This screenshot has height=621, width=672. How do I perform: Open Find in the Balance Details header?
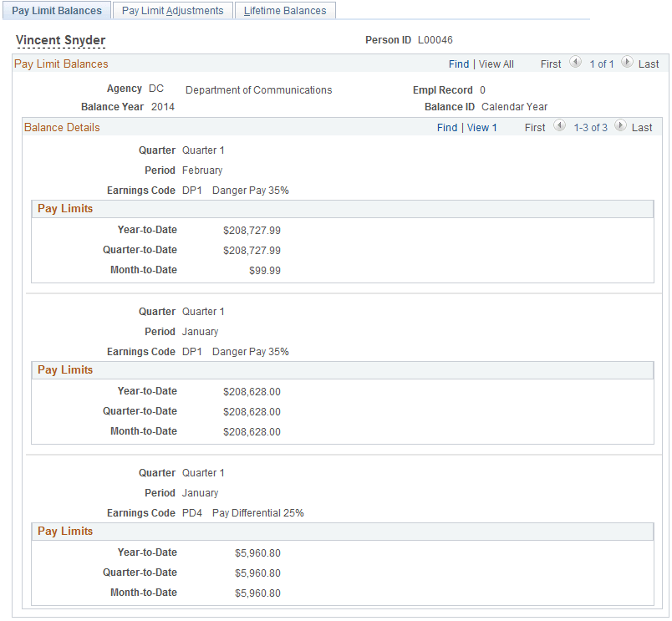pos(447,127)
